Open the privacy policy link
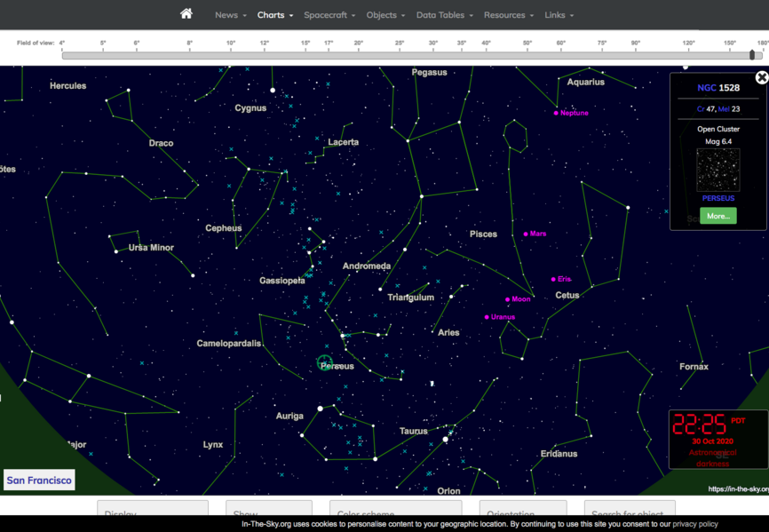The width and height of the screenshot is (769, 532). (x=695, y=524)
